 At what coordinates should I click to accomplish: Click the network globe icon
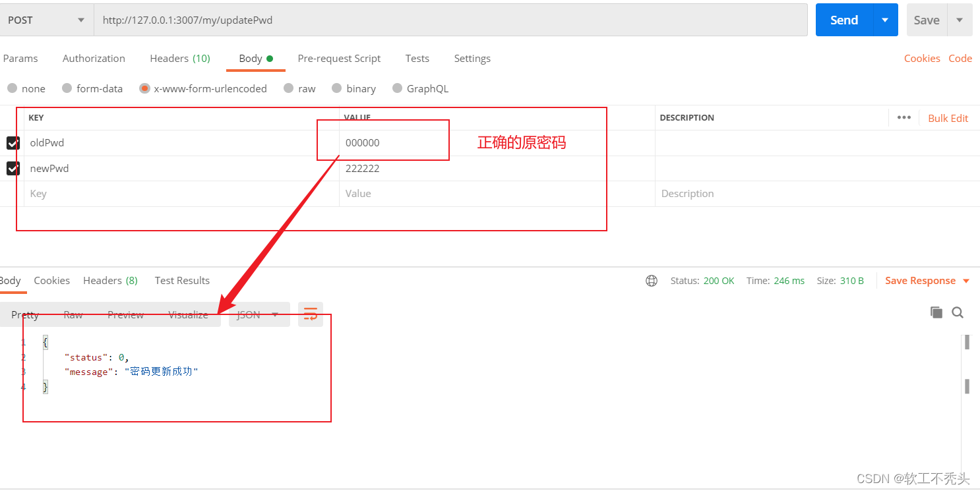pos(652,281)
